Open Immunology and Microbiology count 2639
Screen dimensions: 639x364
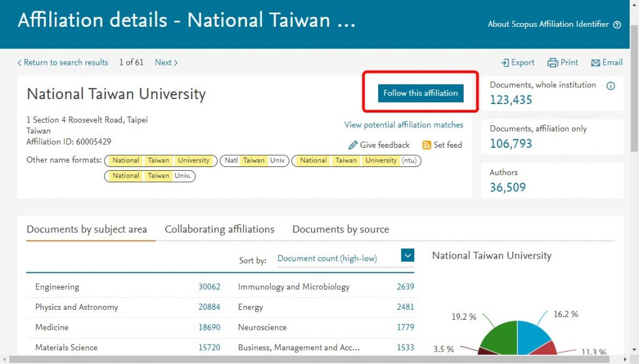pyautogui.click(x=406, y=287)
